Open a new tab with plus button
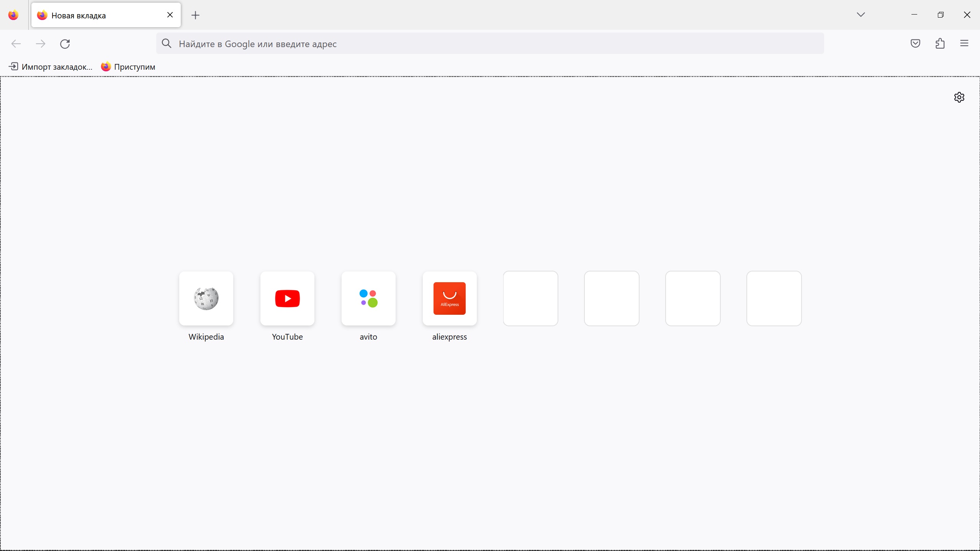 (195, 15)
